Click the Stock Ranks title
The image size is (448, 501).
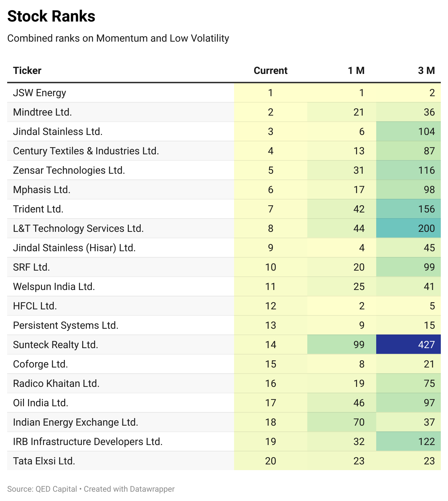[x=51, y=16]
